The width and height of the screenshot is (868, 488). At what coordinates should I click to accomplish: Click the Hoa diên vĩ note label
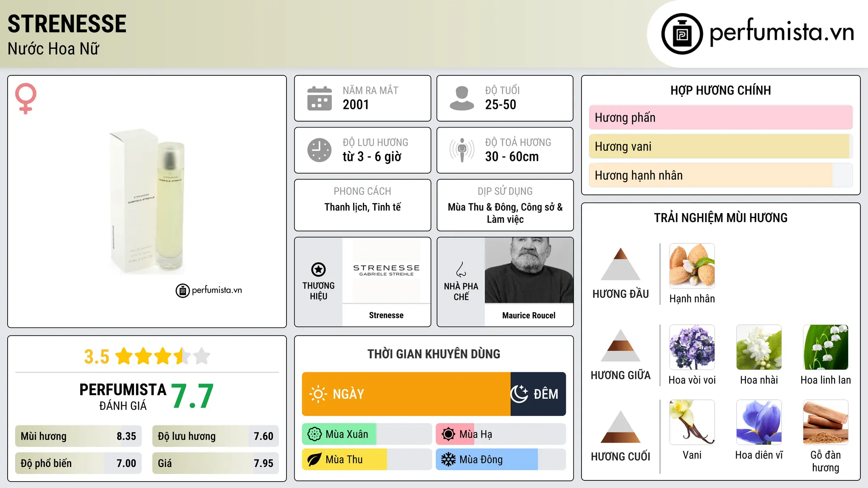coord(759,455)
